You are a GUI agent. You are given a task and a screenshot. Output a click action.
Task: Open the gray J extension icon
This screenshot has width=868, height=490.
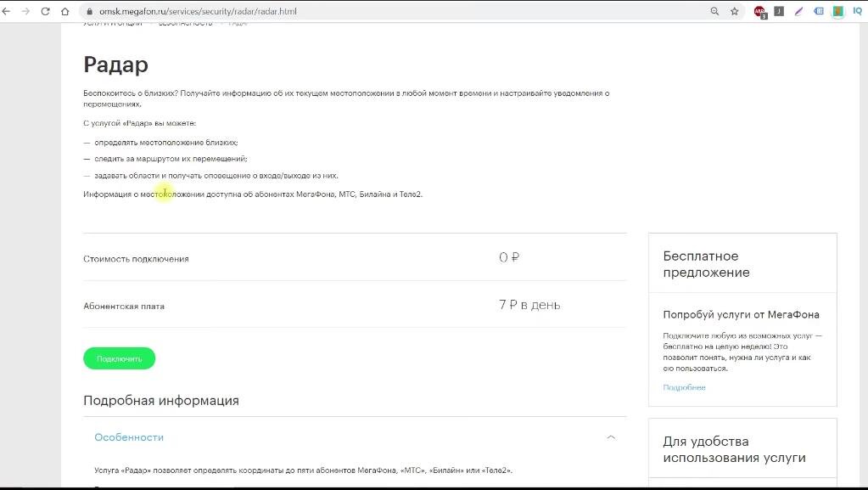(779, 11)
